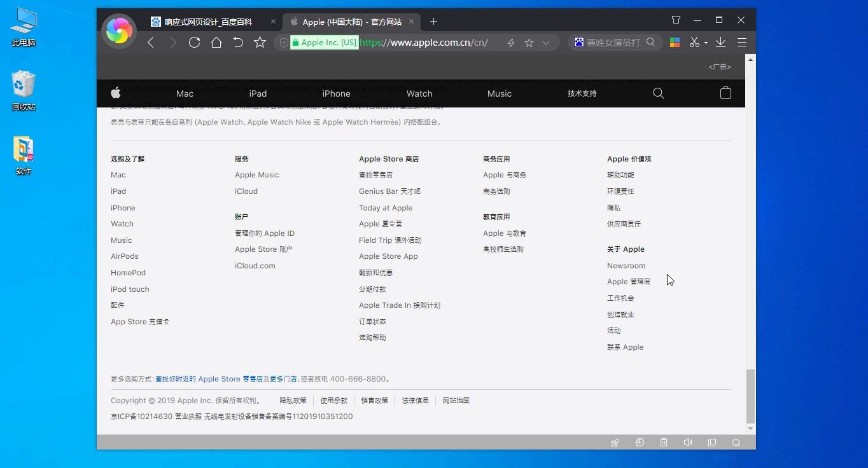The width and height of the screenshot is (868, 468).
Task: Click the shield icon in the address bar
Action: 284,43
